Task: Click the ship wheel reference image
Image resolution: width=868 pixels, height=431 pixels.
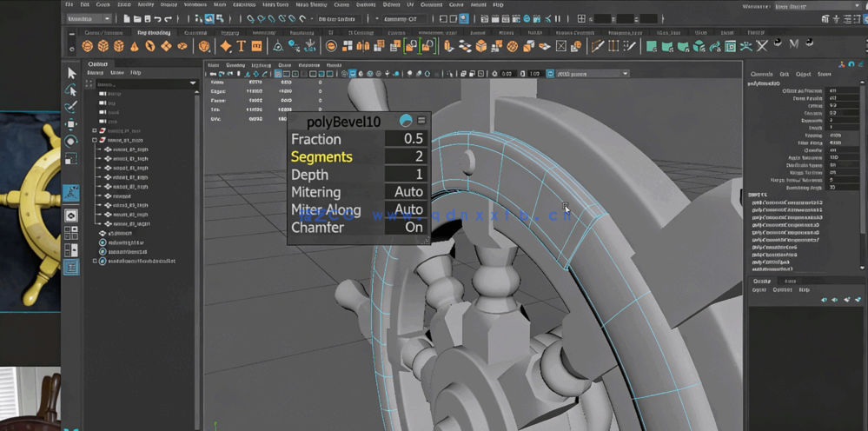Action: click(30, 212)
